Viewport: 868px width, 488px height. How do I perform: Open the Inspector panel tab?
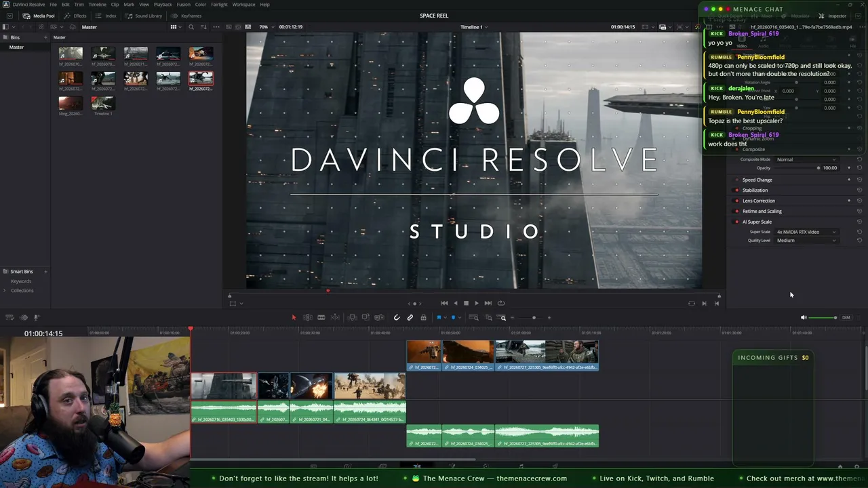833,16
